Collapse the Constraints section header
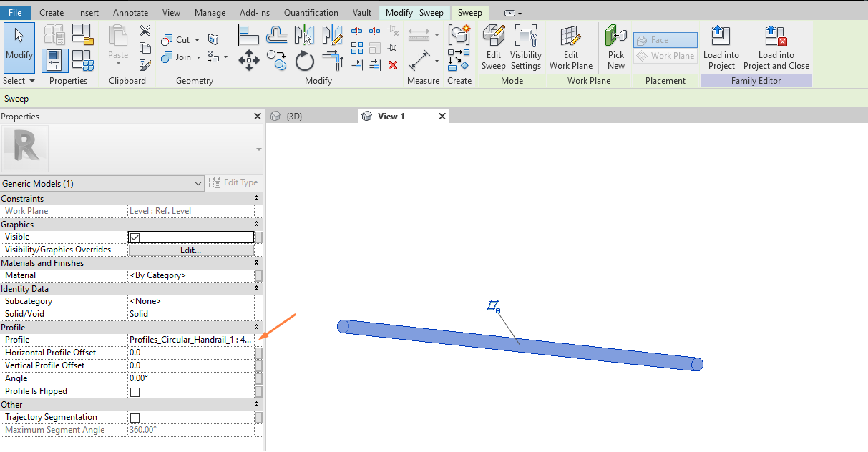 [x=255, y=198]
